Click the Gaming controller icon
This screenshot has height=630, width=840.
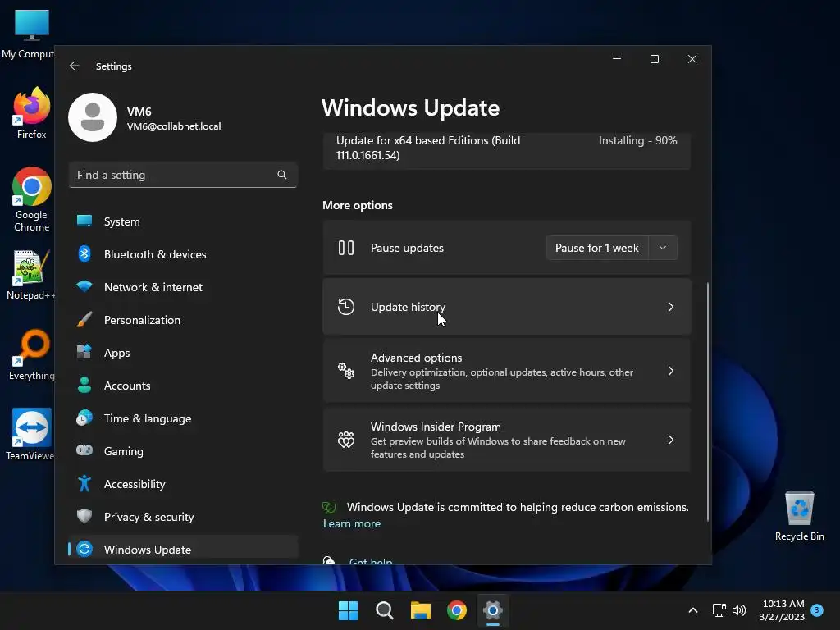(84, 450)
